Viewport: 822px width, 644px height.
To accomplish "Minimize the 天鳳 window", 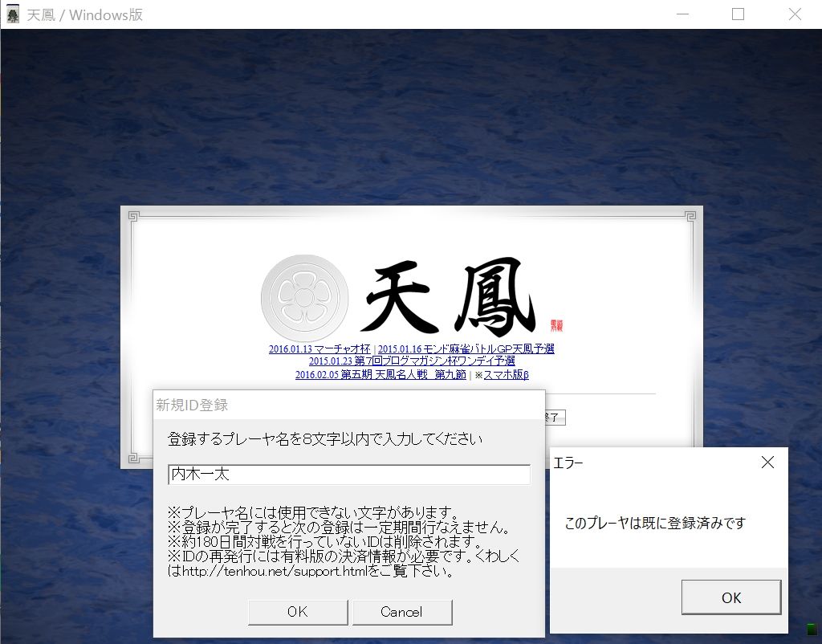I will point(682,14).
